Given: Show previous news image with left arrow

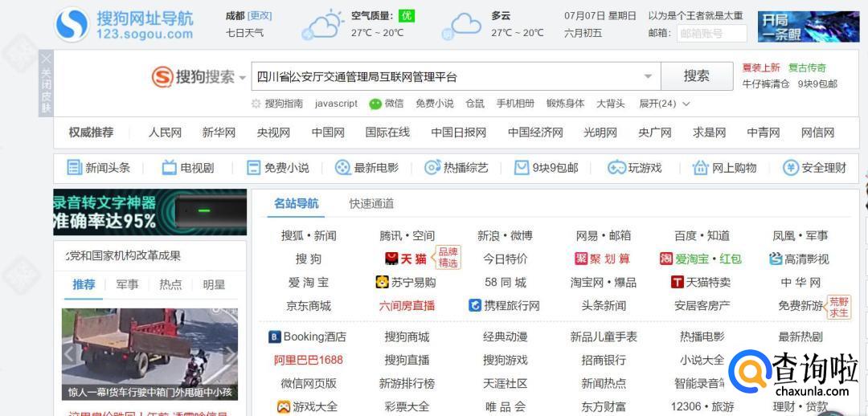Looking at the screenshot, I should [68, 354].
